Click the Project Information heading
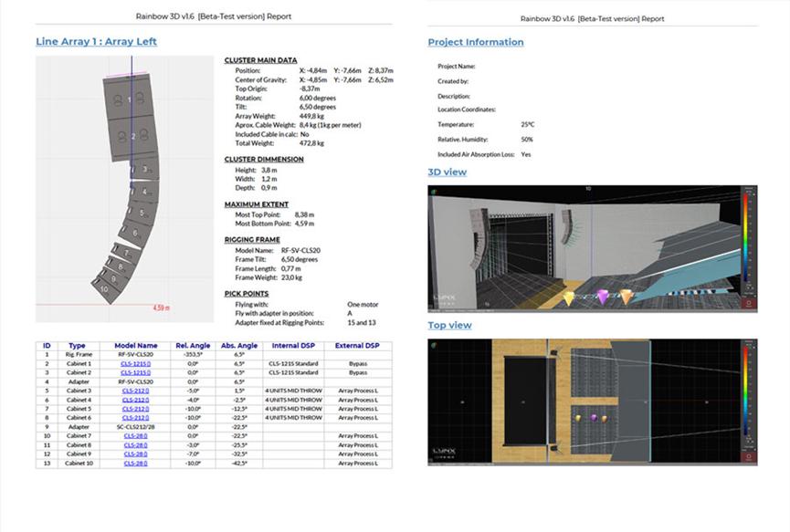This screenshot has height=532, width=790. [x=476, y=42]
